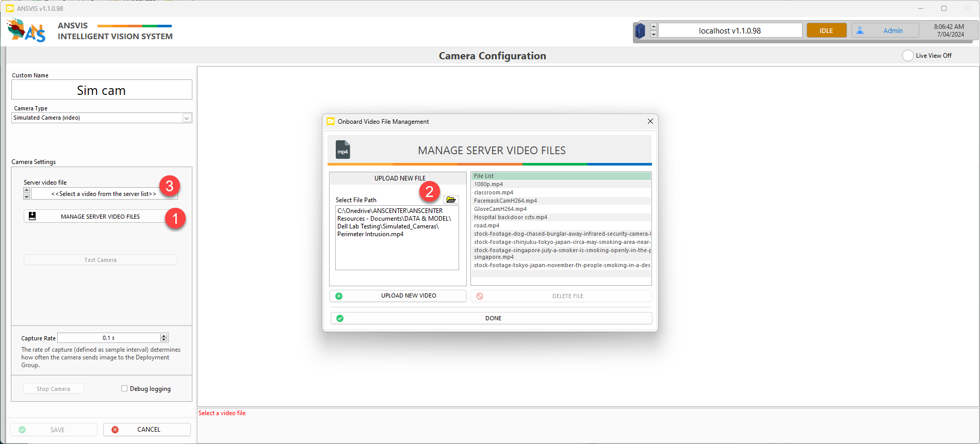980x444 pixels.
Task: Toggle the Live View Off switch
Action: point(908,56)
